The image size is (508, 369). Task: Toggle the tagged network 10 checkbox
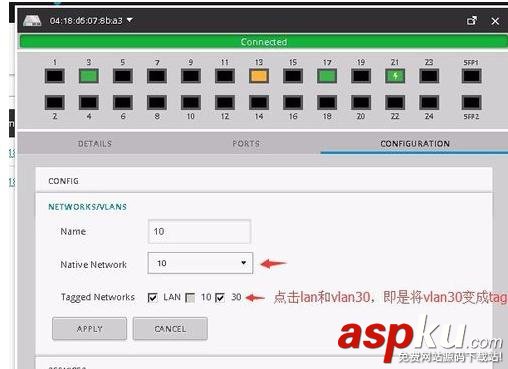click(190, 297)
